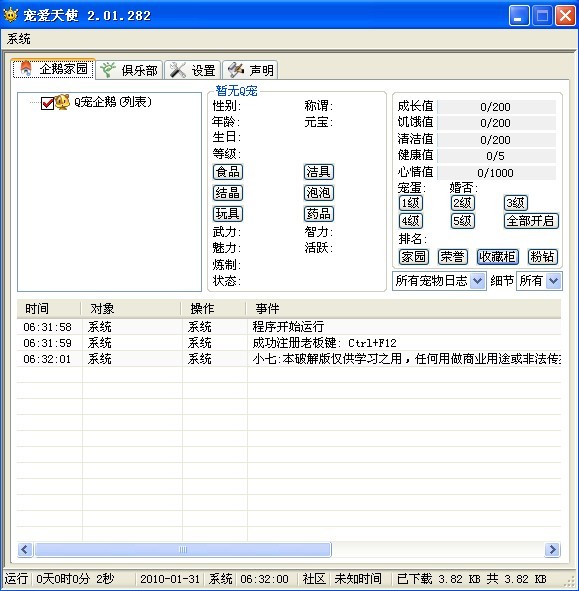Select the Q宠企鹅 (列表) tree item
Viewport: 579px width, 591px height.
coord(112,102)
